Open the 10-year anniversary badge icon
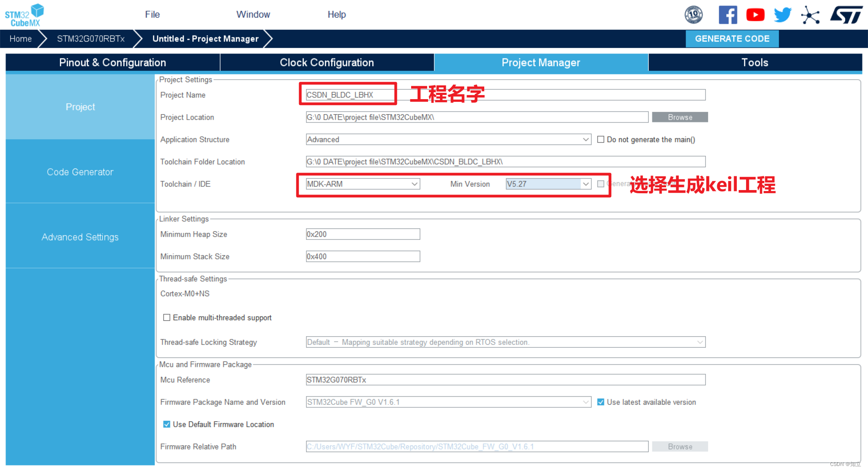The width and height of the screenshot is (868, 471). coord(693,15)
